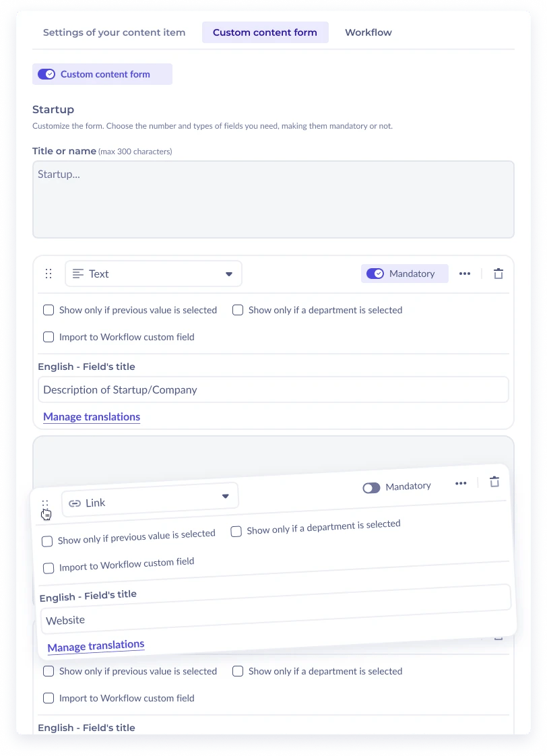Enable Mandatory toggle for the Link field
The image size is (547, 756).
371,488
